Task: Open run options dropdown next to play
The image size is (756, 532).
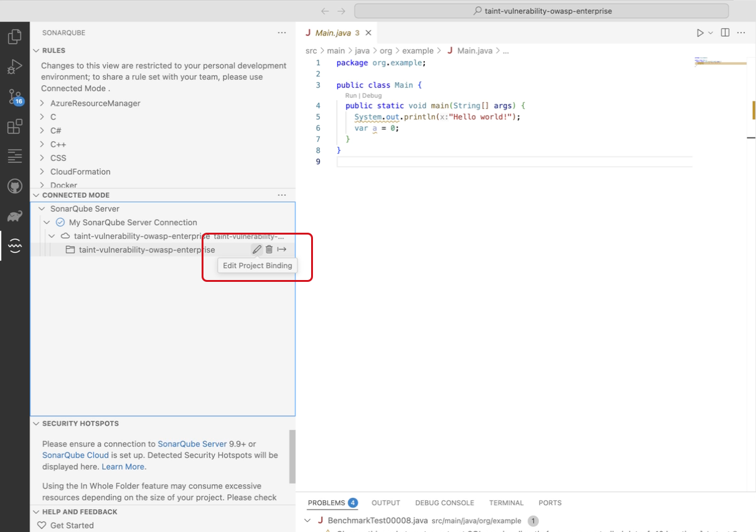Action: pos(711,33)
